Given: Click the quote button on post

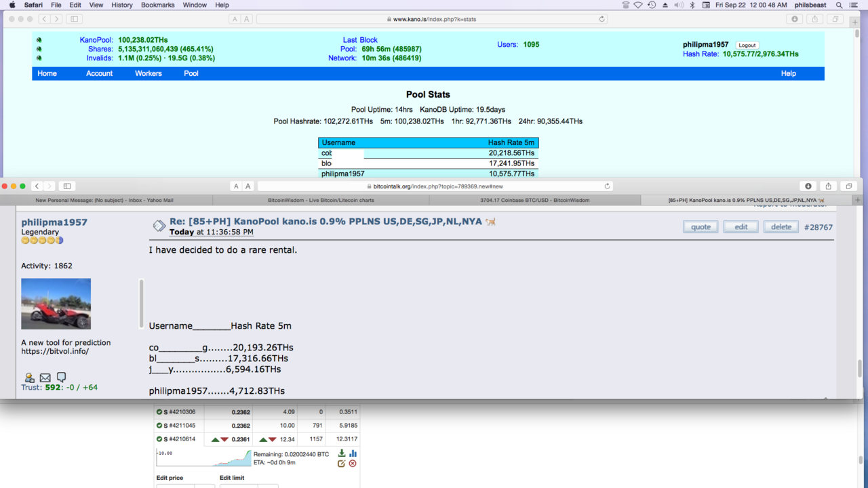Looking at the screenshot, I should pyautogui.click(x=701, y=227).
